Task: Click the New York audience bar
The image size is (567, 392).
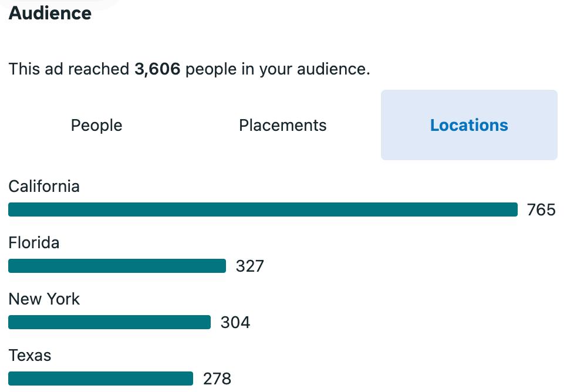Action: pyautogui.click(x=110, y=322)
